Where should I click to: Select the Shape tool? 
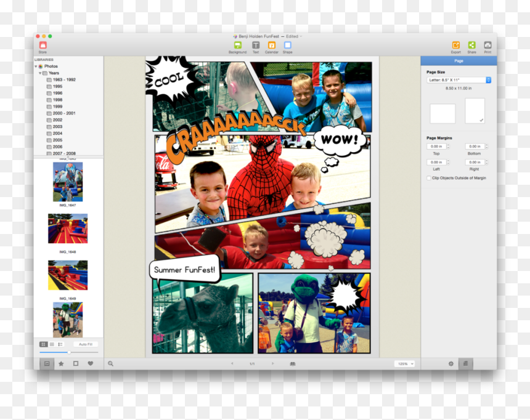(x=288, y=46)
